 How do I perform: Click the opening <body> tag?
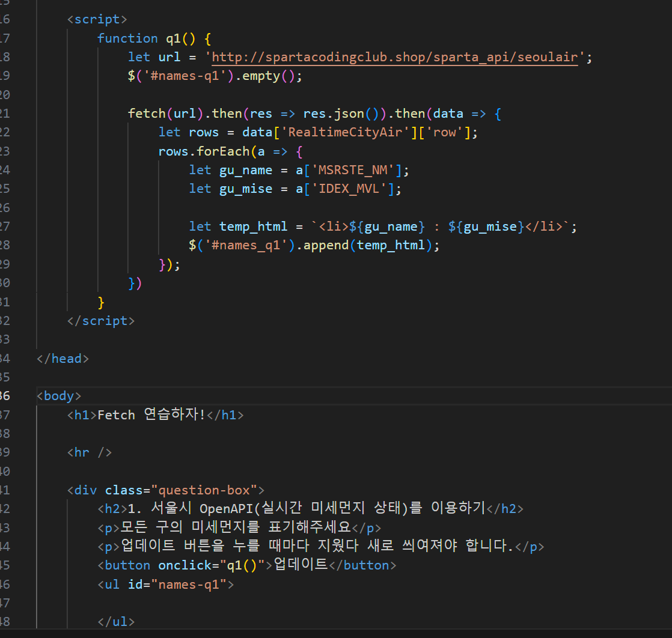point(59,396)
